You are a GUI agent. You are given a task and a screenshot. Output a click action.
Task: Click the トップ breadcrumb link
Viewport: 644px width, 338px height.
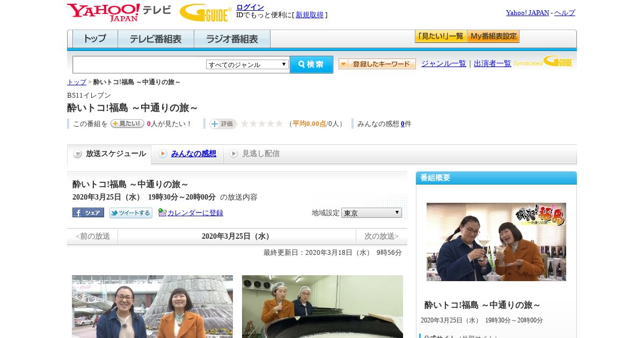(x=77, y=82)
